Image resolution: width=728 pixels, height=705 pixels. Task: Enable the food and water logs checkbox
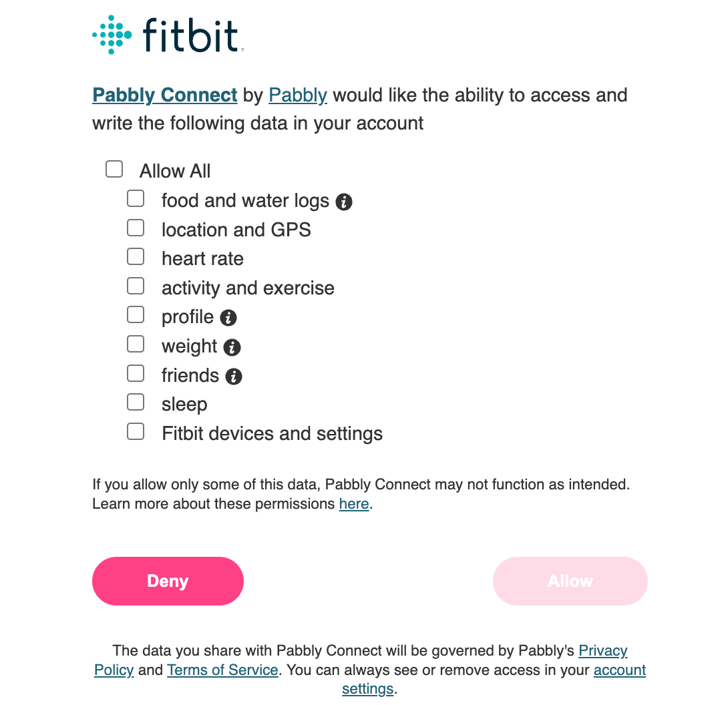tap(136, 199)
